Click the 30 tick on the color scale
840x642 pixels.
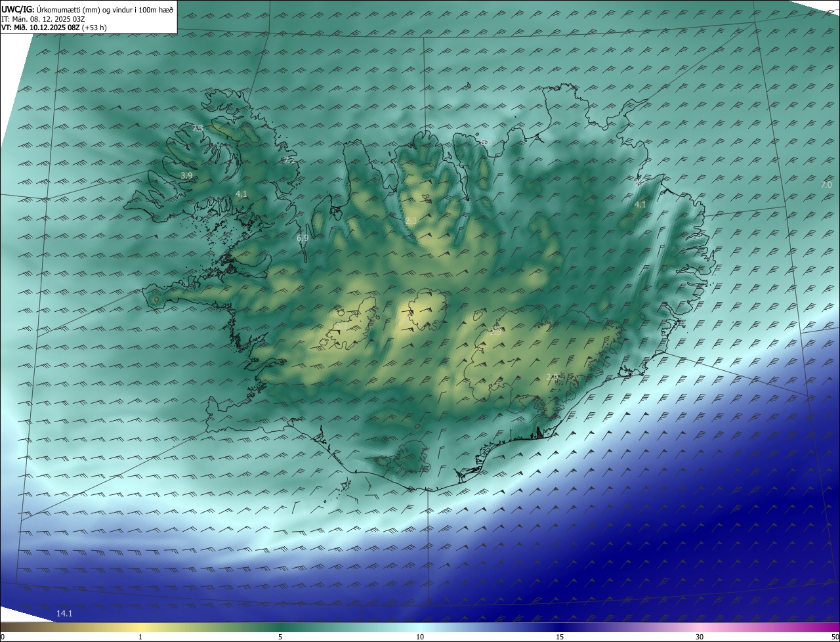[700, 637]
